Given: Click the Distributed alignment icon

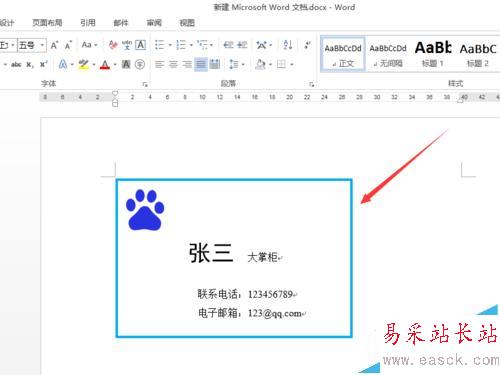Looking at the screenshot, I should pos(215,64).
